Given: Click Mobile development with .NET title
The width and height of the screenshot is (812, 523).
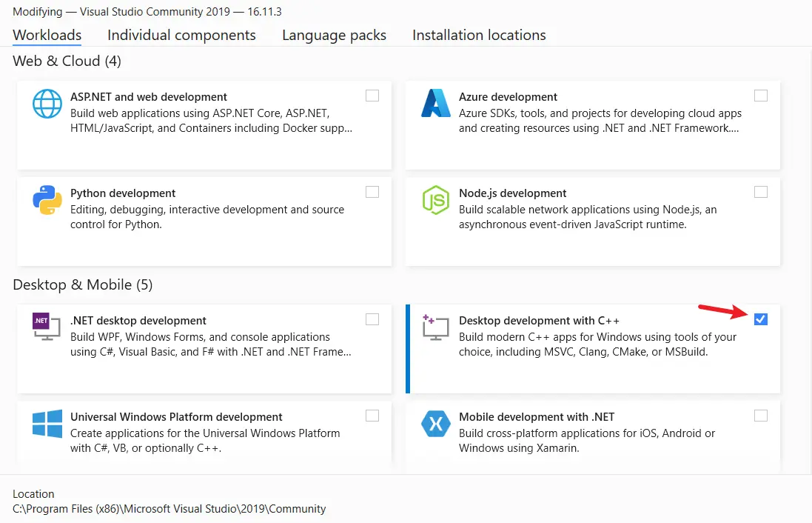Looking at the screenshot, I should [537, 417].
